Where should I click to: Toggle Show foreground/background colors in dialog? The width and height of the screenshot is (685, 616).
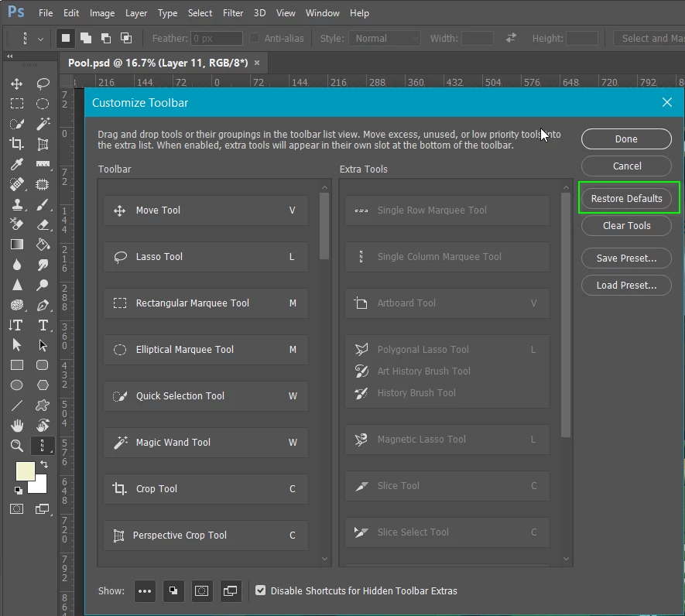pyautogui.click(x=173, y=591)
